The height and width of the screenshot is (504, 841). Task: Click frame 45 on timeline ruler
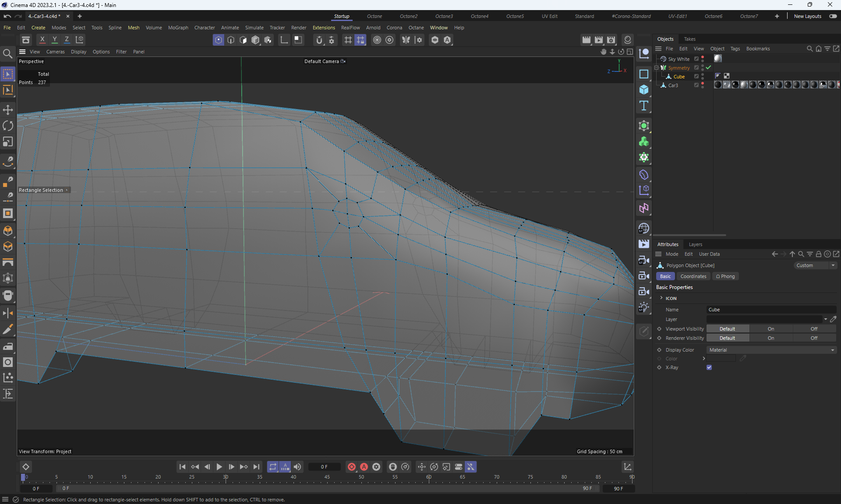[x=327, y=477]
